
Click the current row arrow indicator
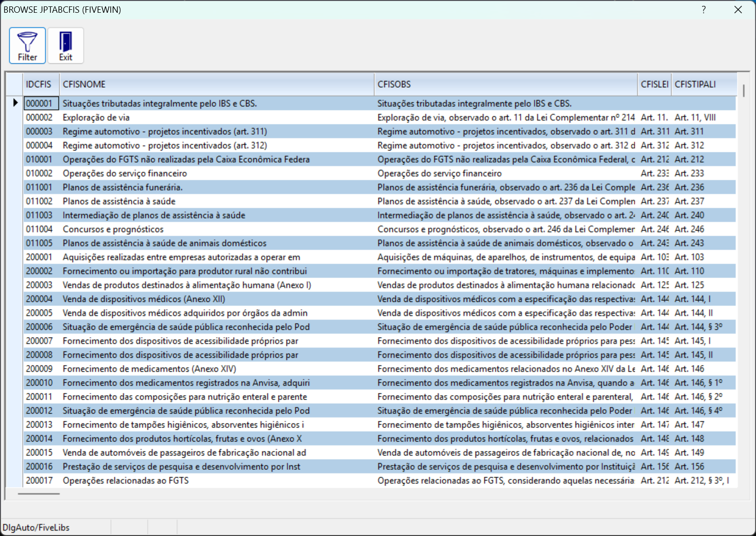(15, 103)
